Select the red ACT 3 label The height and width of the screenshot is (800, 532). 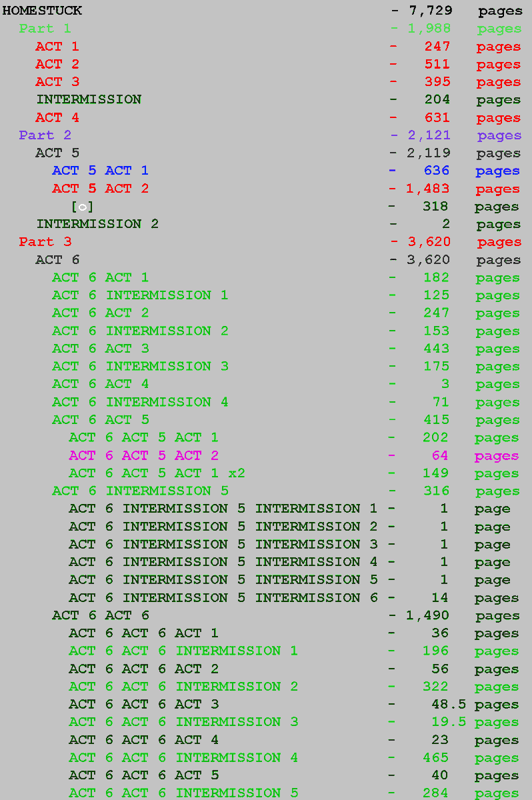(57, 82)
